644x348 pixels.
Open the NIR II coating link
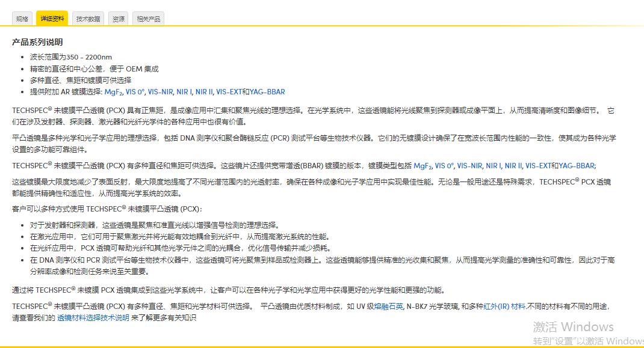(203, 92)
